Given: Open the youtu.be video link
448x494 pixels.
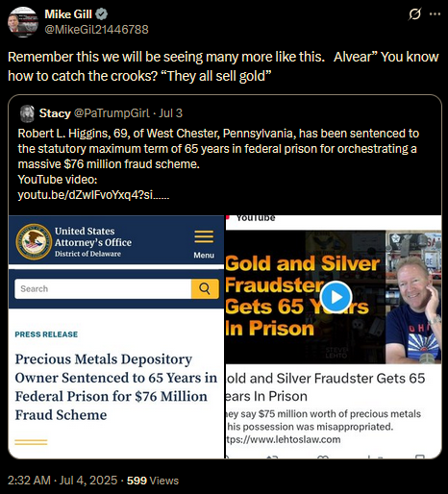Looking at the screenshot, I should (93, 195).
